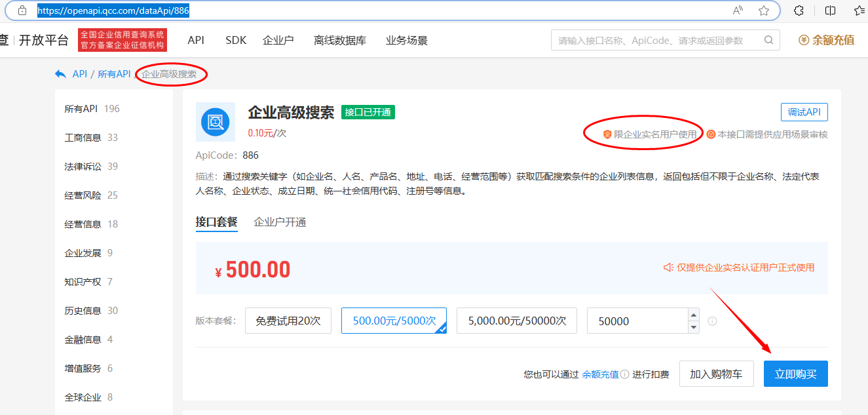This screenshot has width=868, height=415.
Task: Click the custom quantity input field
Action: point(637,321)
